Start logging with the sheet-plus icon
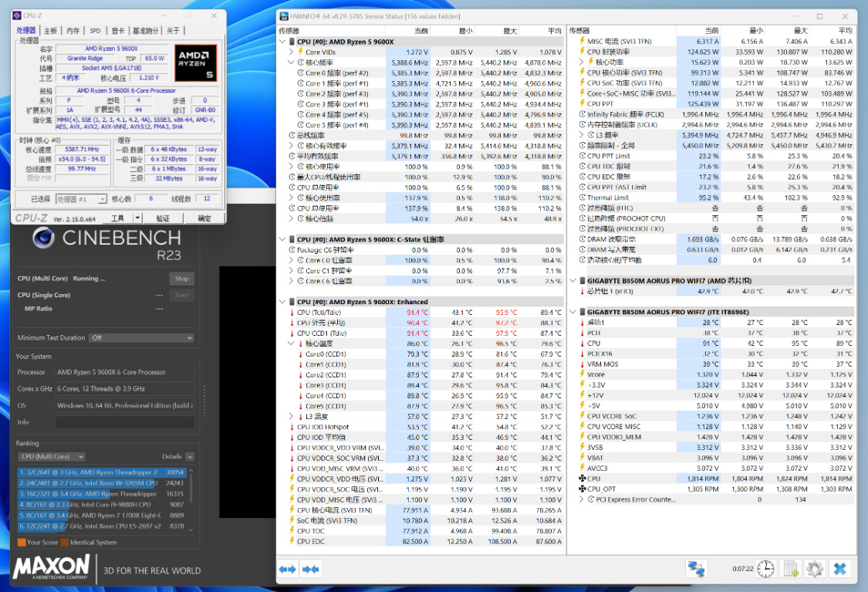Viewport: 868px width, 592px height. point(791,569)
